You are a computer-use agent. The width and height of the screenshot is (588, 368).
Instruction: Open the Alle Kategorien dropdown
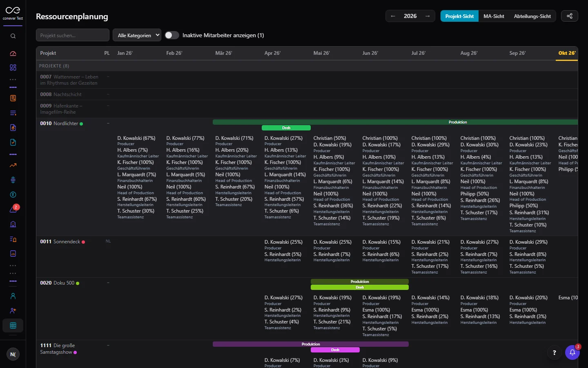137,35
